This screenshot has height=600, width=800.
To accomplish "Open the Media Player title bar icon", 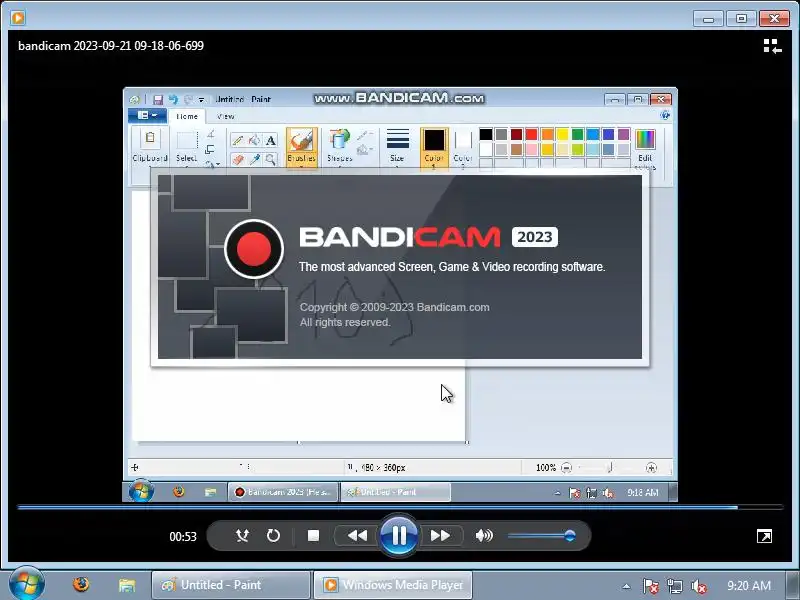I will pos(18,18).
